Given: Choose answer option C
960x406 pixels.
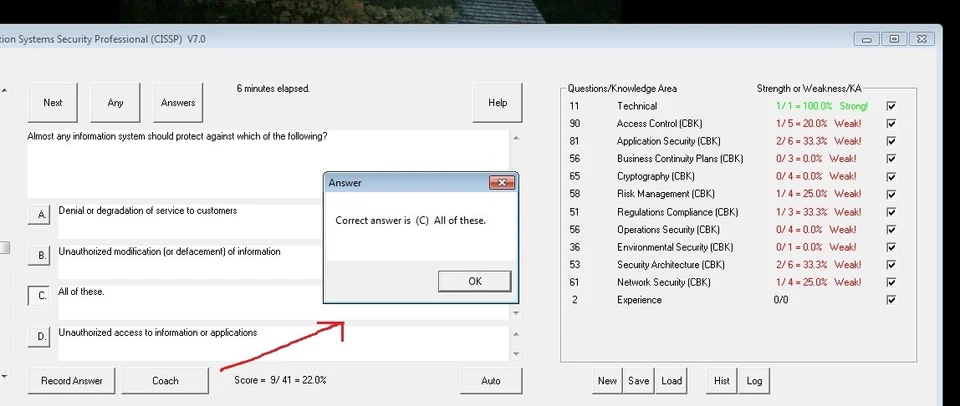Looking at the screenshot, I should pos(39,296).
